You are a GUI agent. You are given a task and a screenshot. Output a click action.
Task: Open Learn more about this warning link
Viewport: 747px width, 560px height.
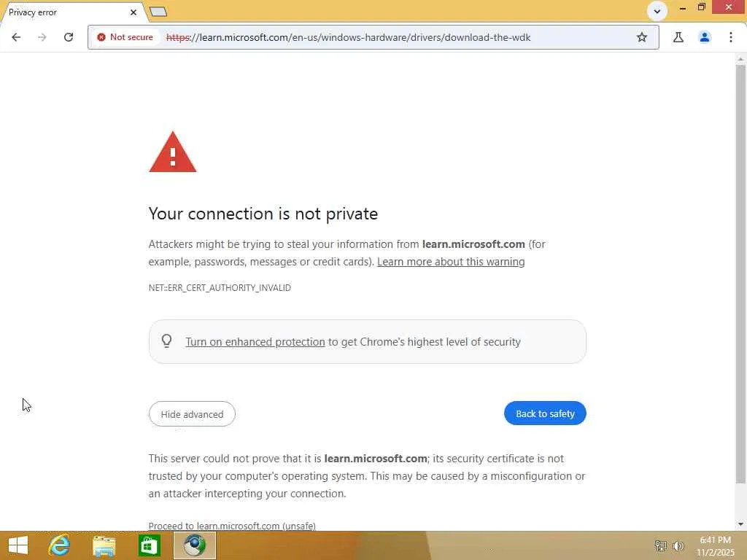(x=451, y=262)
